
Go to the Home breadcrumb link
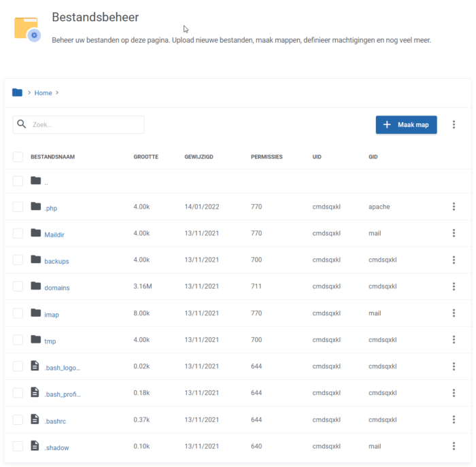pyautogui.click(x=43, y=93)
